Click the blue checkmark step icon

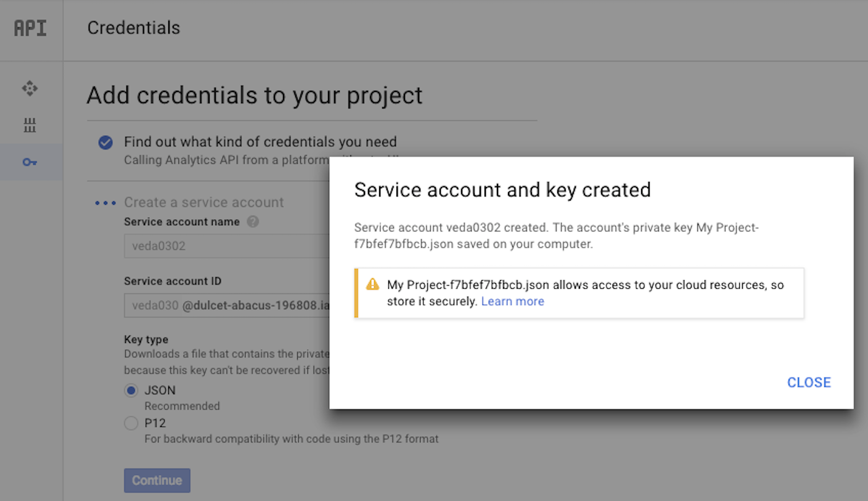pos(105,143)
